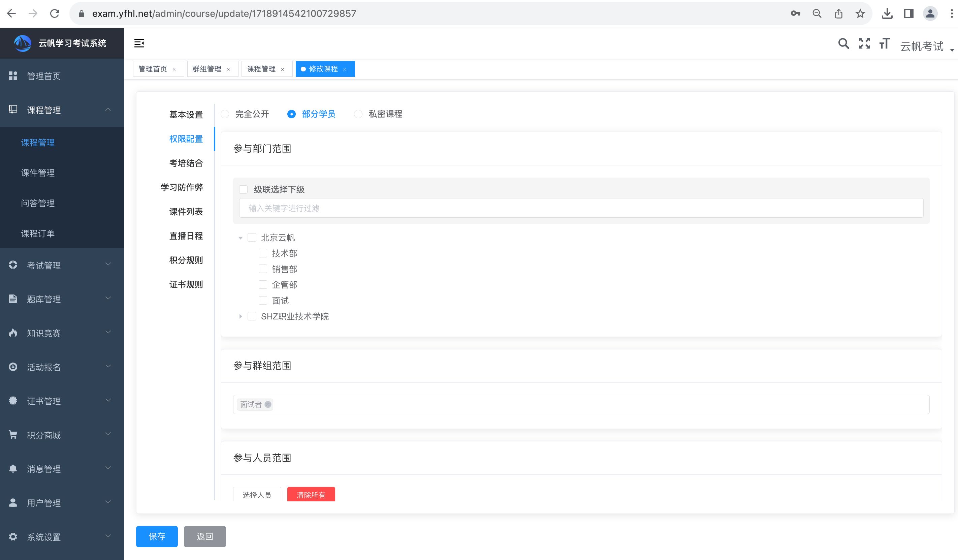Toggle fullscreen mode icon in header
The width and height of the screenshot is (958, 560).
(x=864, y=43)
